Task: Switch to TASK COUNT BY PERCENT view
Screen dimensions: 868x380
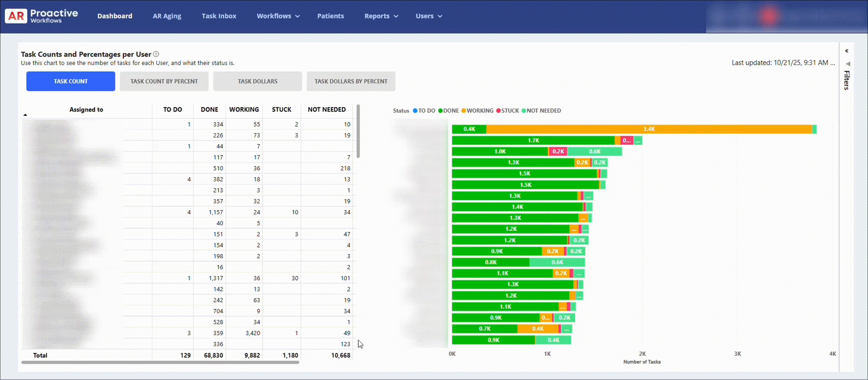Action: pos(164,81)
